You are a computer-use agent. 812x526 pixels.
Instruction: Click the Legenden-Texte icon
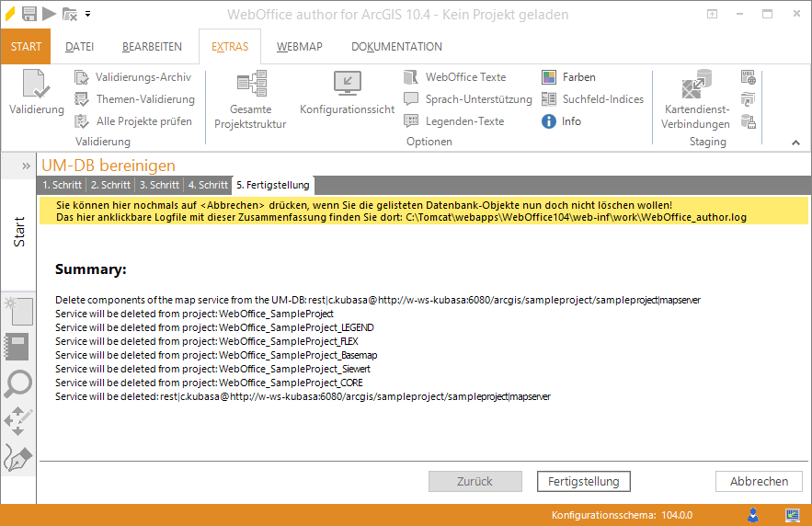[411, 121]
